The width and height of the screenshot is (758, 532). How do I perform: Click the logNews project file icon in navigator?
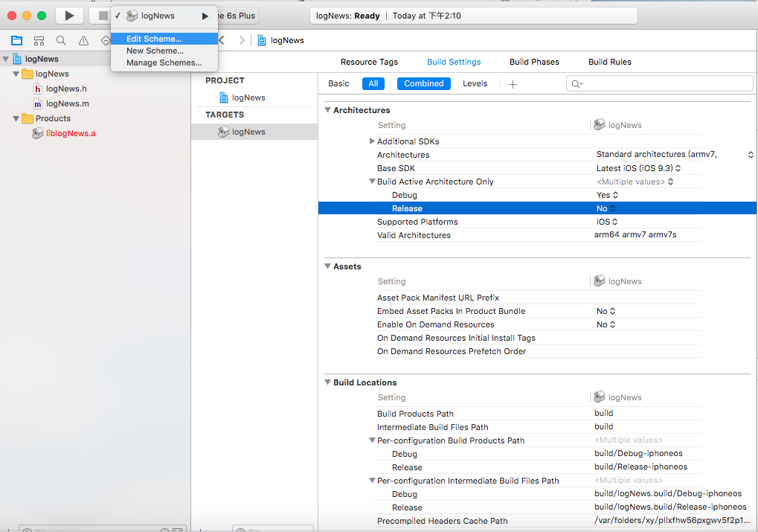pos(17,59)
